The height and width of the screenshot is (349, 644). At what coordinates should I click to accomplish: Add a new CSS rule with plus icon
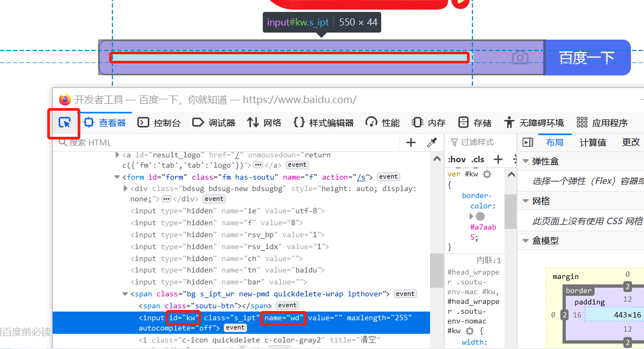[498, 160]
